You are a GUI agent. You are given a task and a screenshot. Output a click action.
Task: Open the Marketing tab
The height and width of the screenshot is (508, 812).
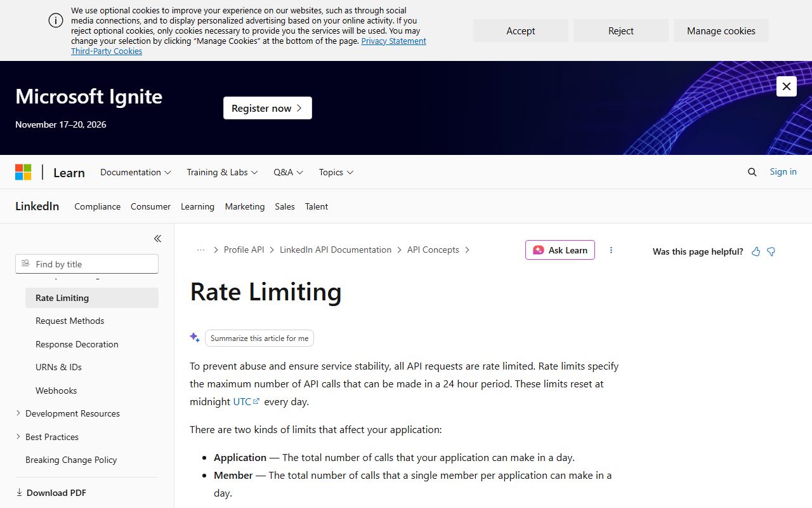(245, 206)
